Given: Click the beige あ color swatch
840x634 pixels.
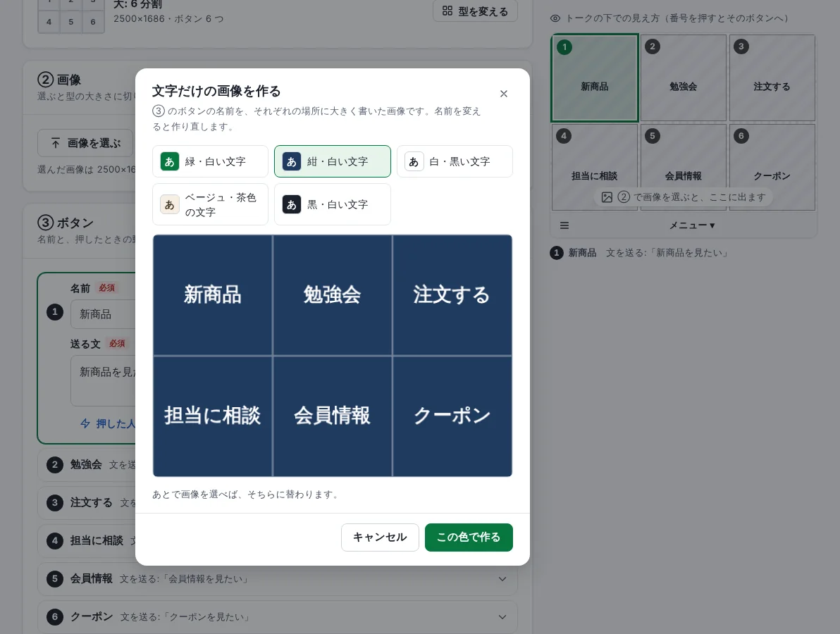Looking at the screenshot, I should point(170,204).
